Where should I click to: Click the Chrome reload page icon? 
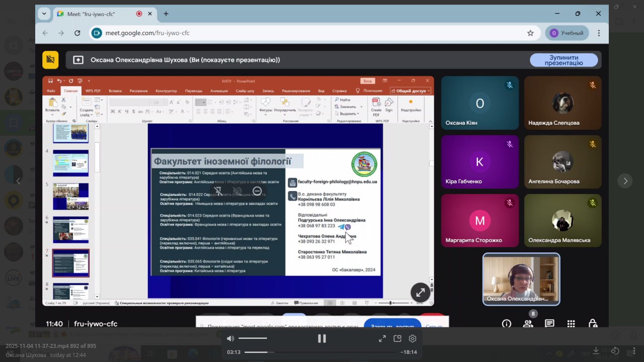pyautogui.click(x=77, y=33)
